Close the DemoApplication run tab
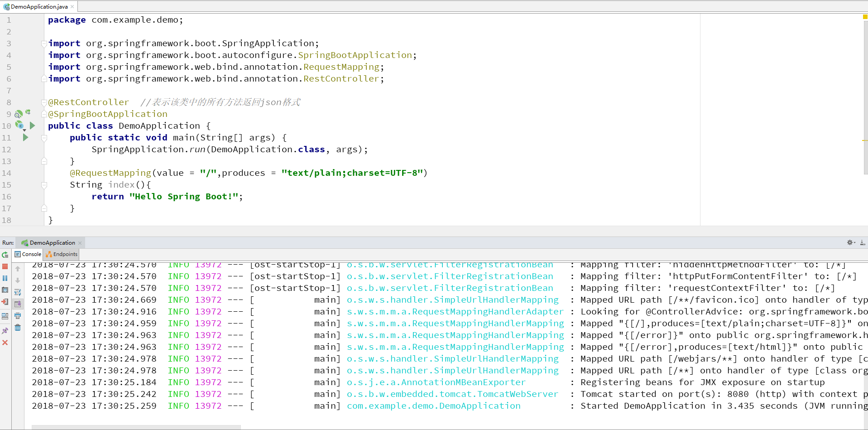The image size is (868, 430). [x=80, y=243]
